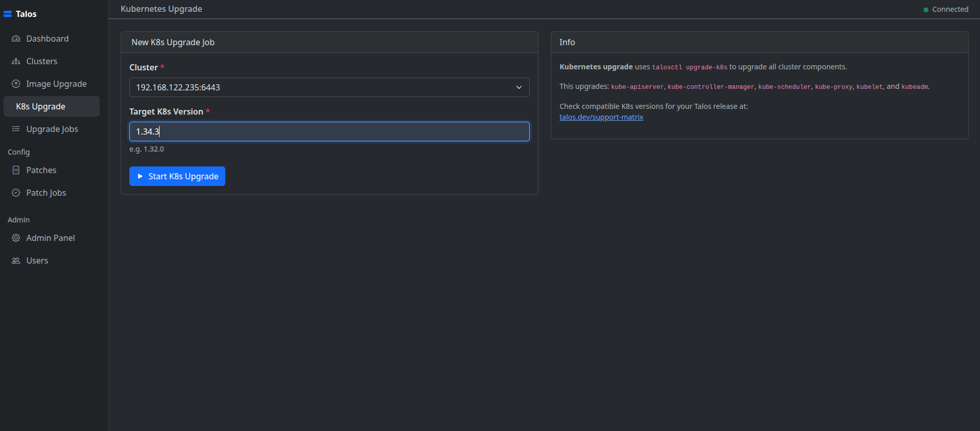The height and width of the screenshot is (431, 980).
Task: Click the 'kubeadm' code text
Action: (915, 87)
